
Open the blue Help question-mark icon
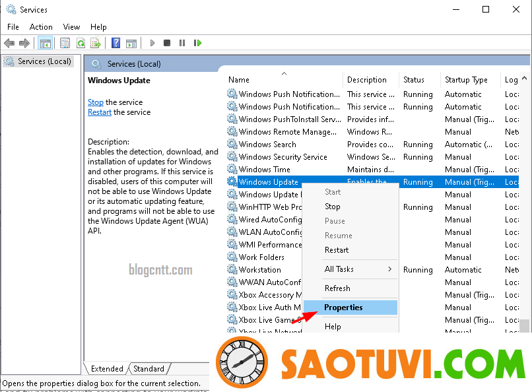[x=116, y=43]
